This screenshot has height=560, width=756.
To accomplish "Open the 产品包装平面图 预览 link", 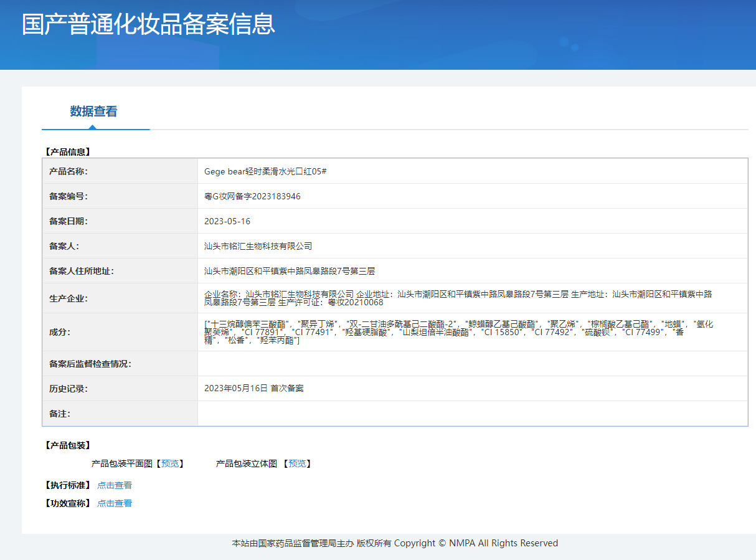I will point(169,463).
